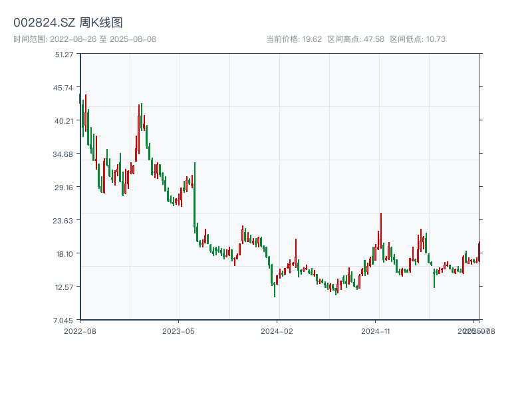Click the 2023-05 x-axis date label

click(x=178, y=331)
